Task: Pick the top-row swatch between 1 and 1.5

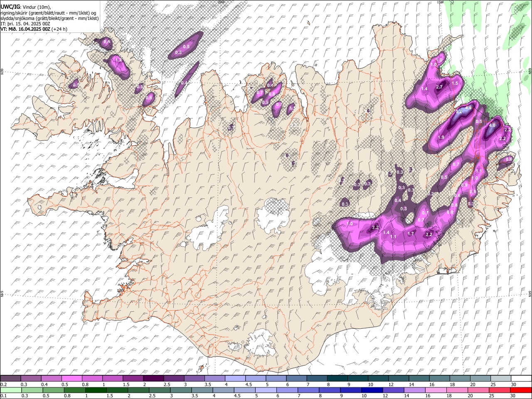Action: 113,379
